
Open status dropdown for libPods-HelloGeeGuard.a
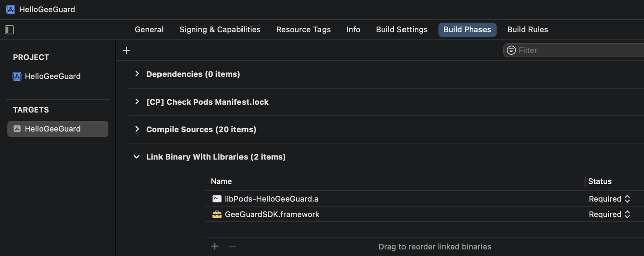point(609,199)
